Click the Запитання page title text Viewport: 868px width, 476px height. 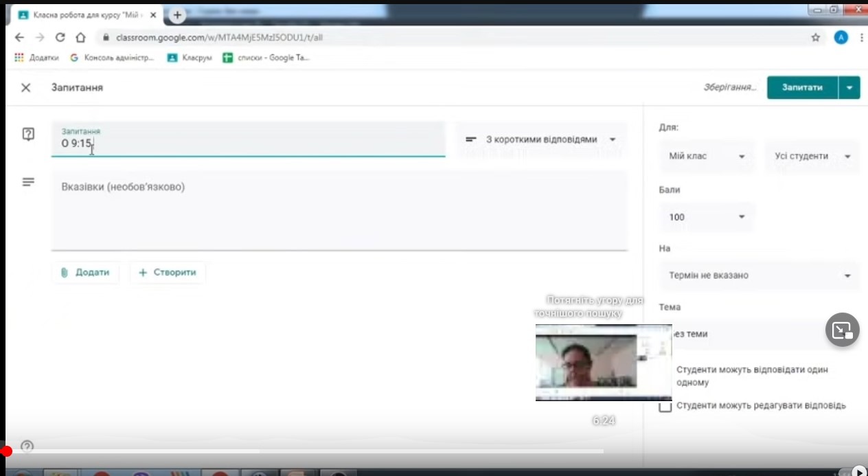pyautogui.click(x=77, y=88)
